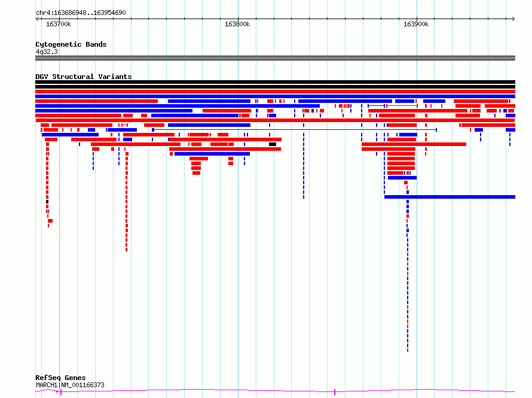Click the topmost black full-width DGV variant
The image size is (532, 398).
click(x=275, y=82)
